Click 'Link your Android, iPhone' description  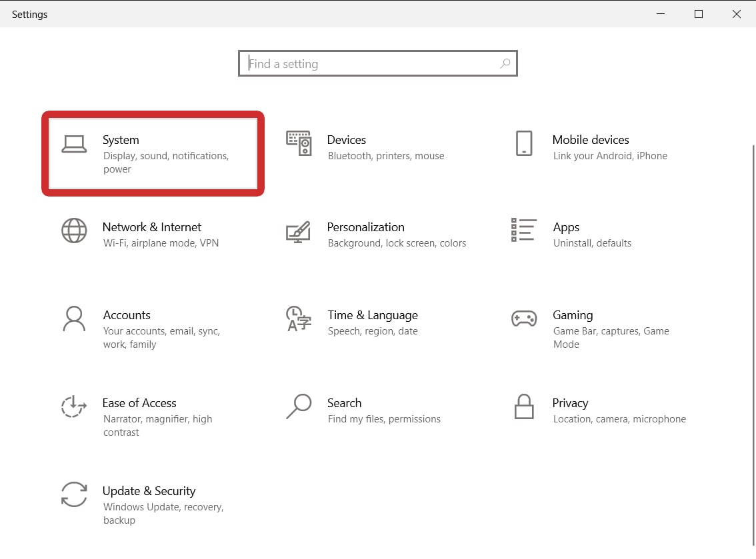tap(610, 156)
